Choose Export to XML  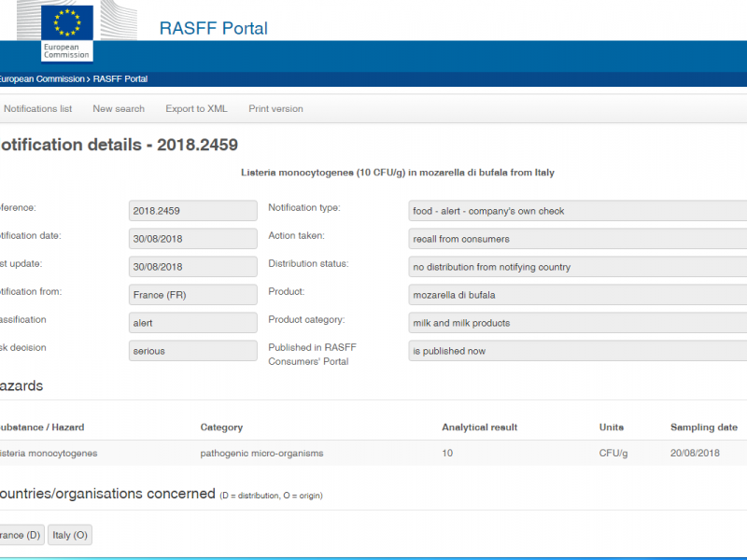(x=196, y=108)
